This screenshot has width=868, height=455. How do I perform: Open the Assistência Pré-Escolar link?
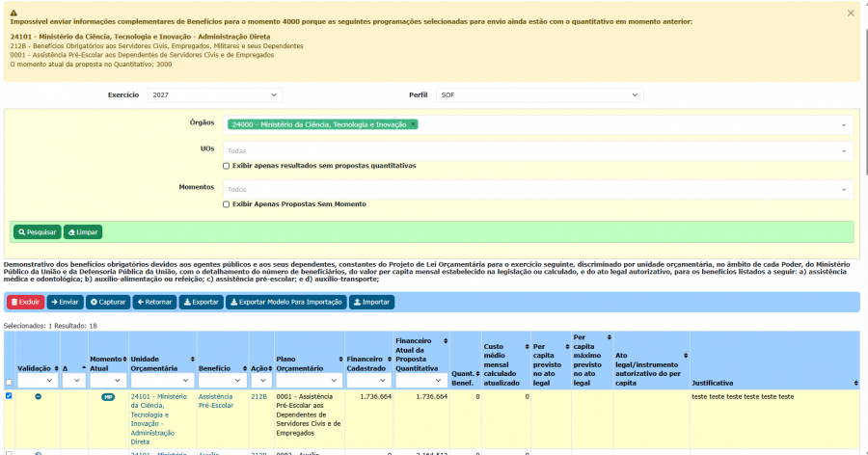click(216, 401)
